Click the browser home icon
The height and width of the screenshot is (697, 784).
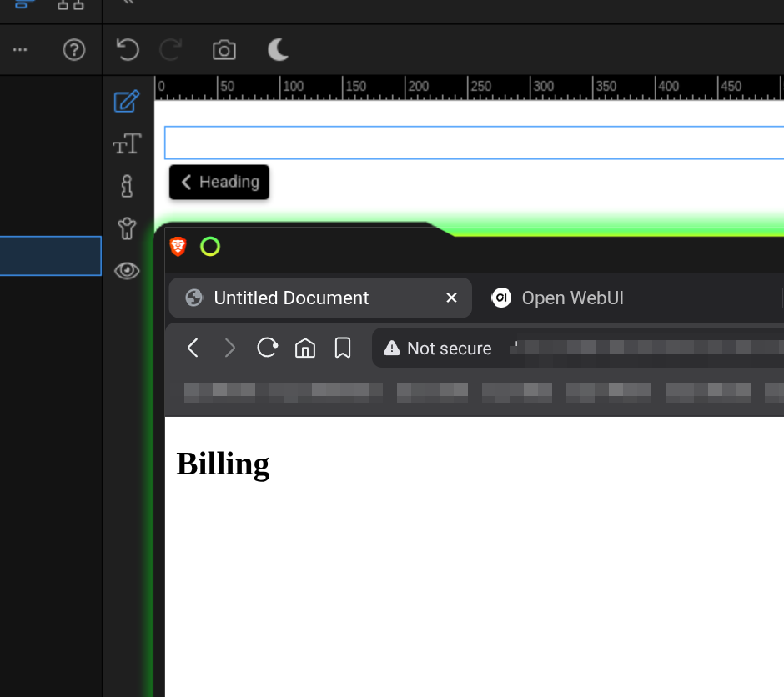pyautogui.click(x=305, y=348)
